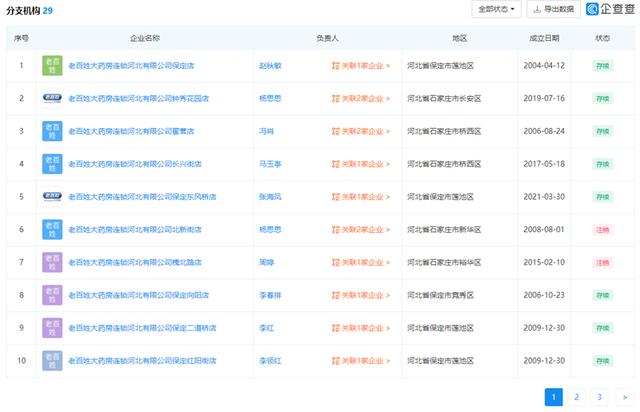The height and width of the screenshot is (412, 640).
Task: Click the responsible person name in row 10
Action: [270, 361]
